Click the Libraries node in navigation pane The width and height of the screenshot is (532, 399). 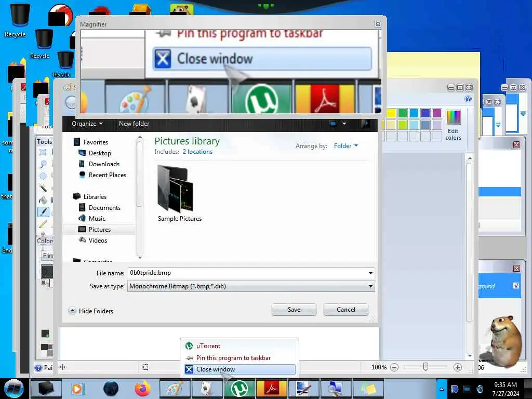click(90, 197)
